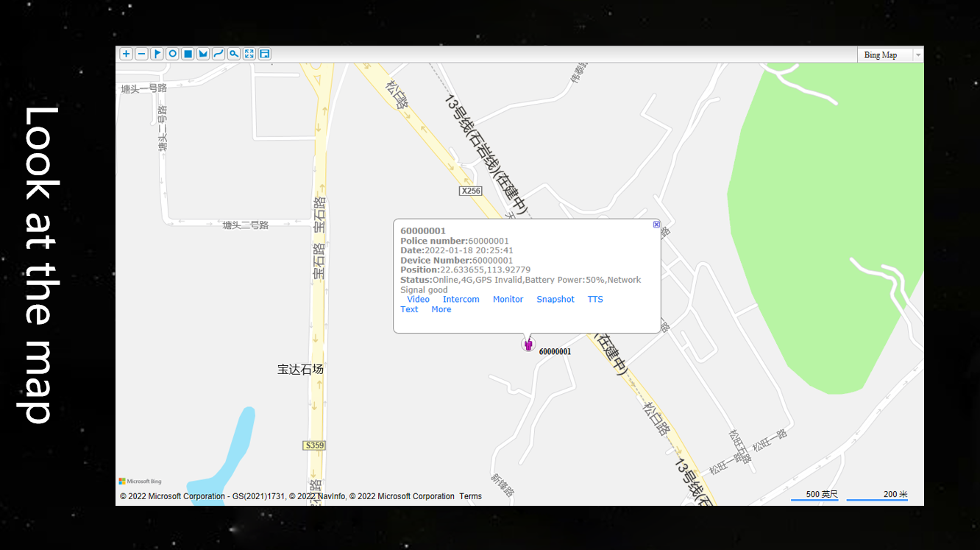980x550 pixels.
Task: Select the polyline drawing tool
Action: pyautogui.click(x=219, y=54)
